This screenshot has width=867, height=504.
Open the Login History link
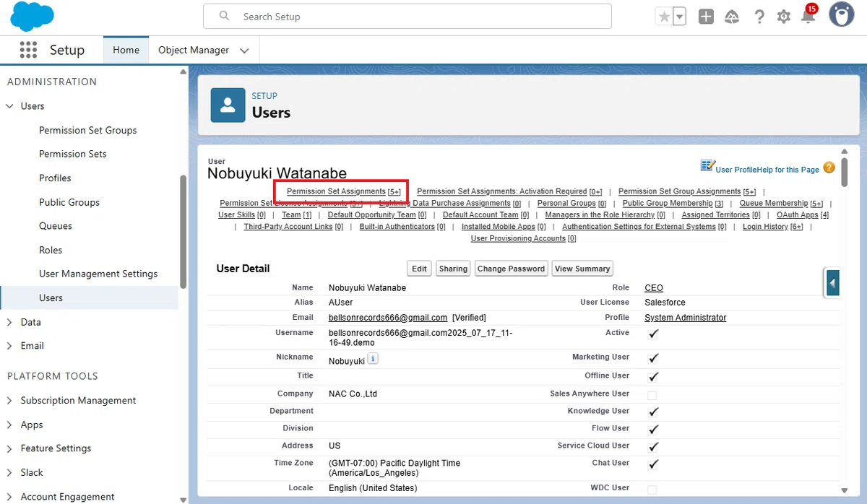click(x=773, y=227)
